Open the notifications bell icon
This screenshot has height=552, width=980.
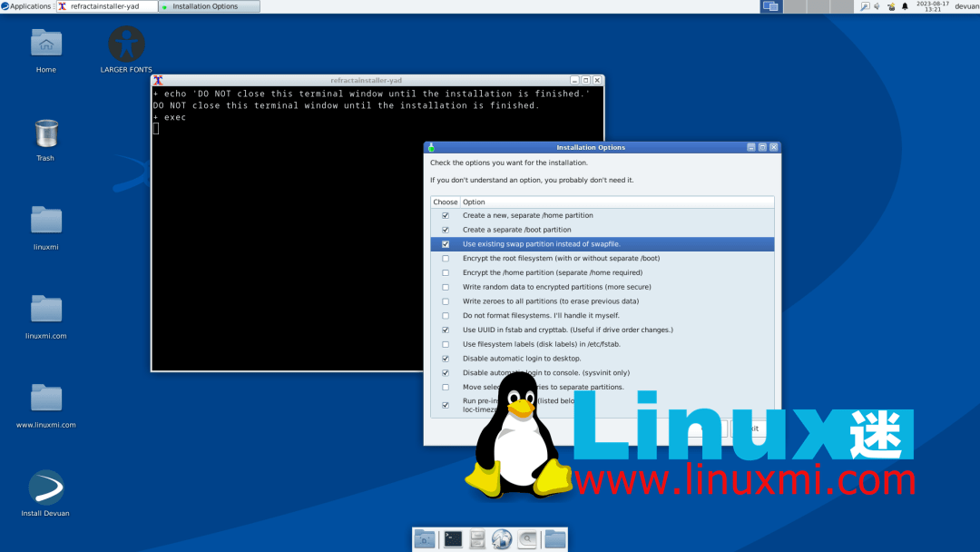(x=905, y=6)
